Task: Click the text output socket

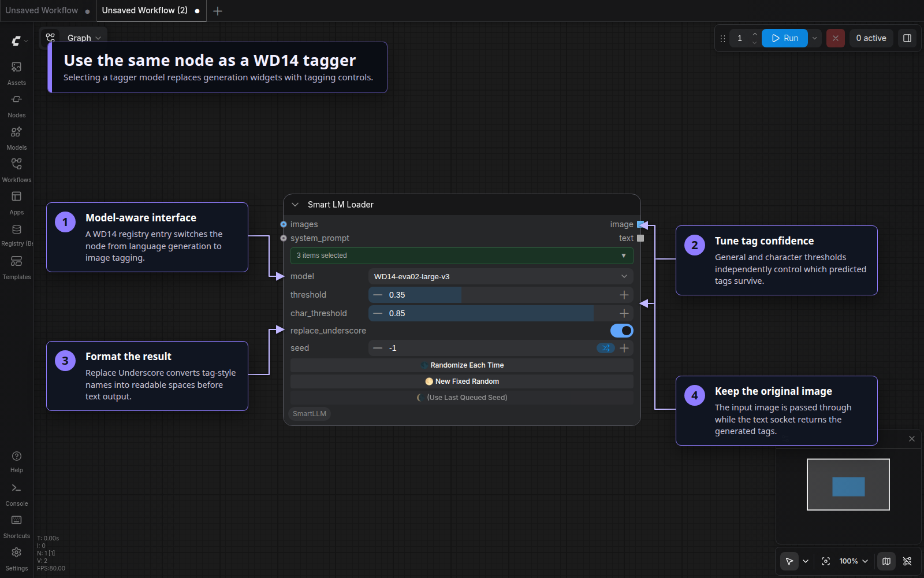Action: (640, 238)
